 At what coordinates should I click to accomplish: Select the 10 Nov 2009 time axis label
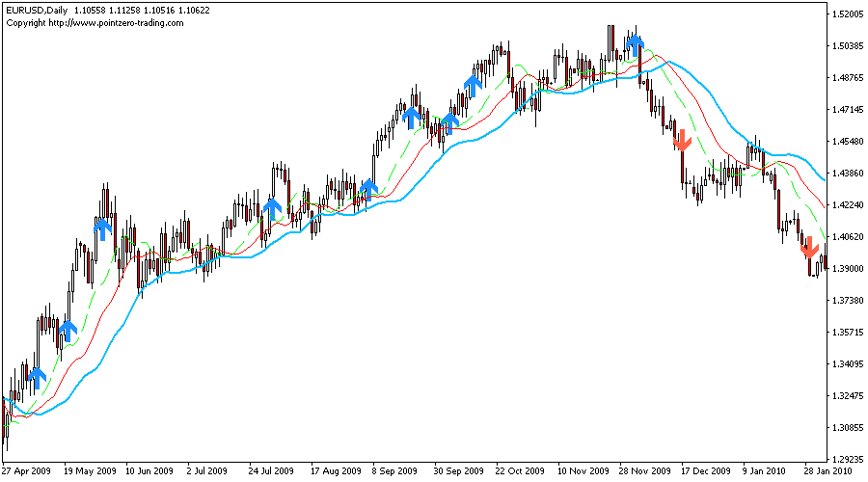click(x=583, y=471)
